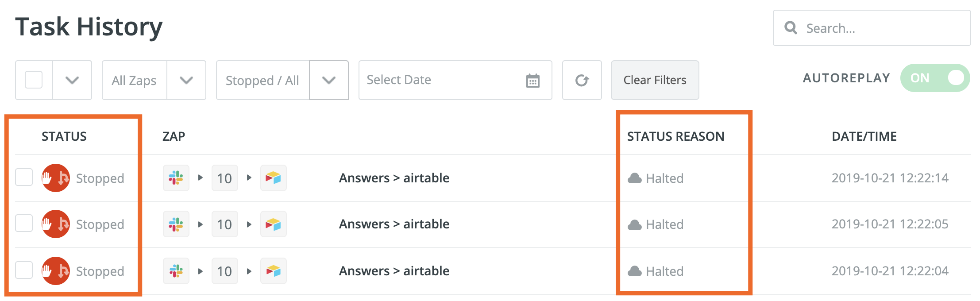Click the Select Date field
Image resolution: width=980 pixels, height=301 pixels.
coord(443,80)
